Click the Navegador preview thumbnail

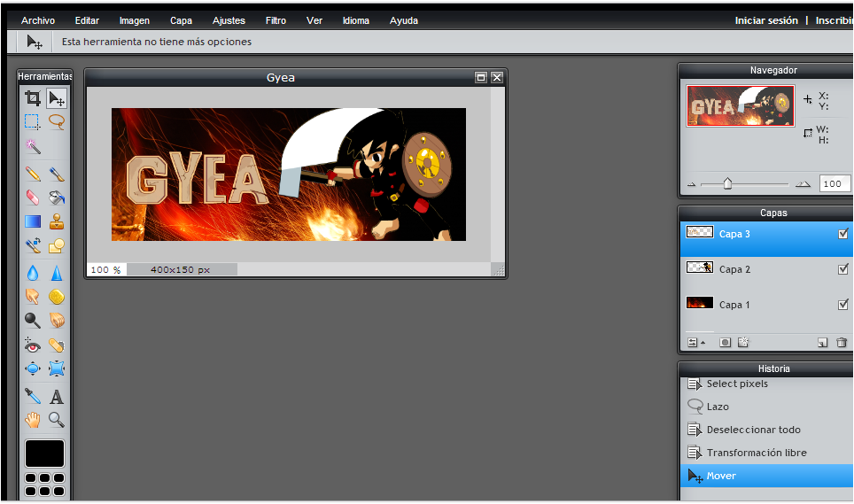[741, 105]
